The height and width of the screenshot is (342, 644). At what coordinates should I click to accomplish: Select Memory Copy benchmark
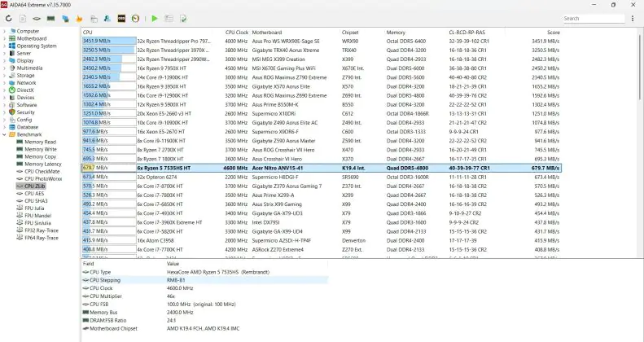point(40,157)
